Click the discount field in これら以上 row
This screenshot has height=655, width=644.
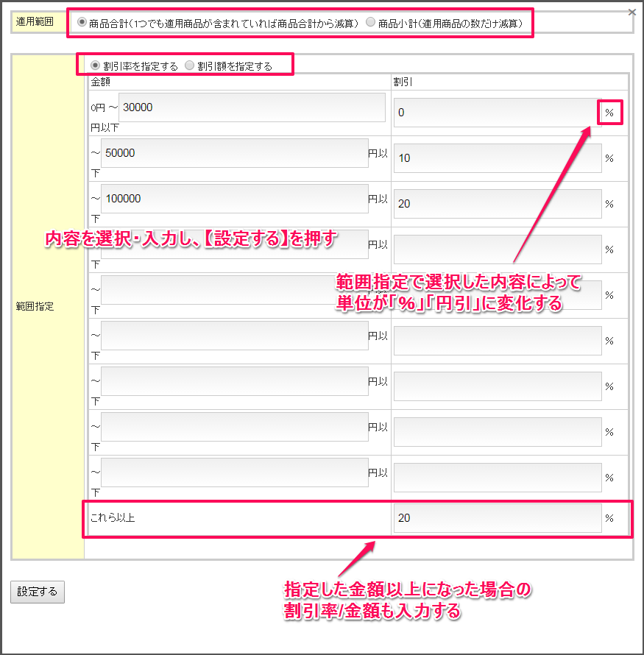(x=497, y=518)
